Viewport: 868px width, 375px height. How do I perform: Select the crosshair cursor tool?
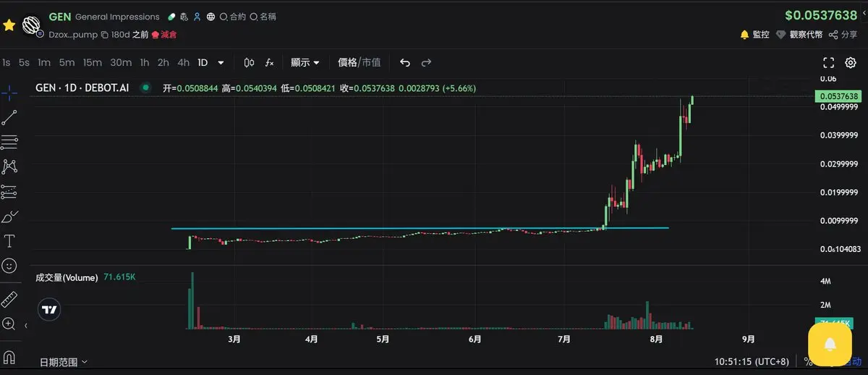tap(9, 92)
